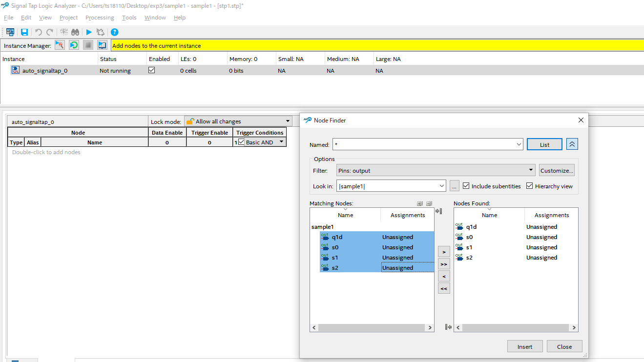Close the Node Finder dialog with X
644x362 pixels.
[581, 120]
